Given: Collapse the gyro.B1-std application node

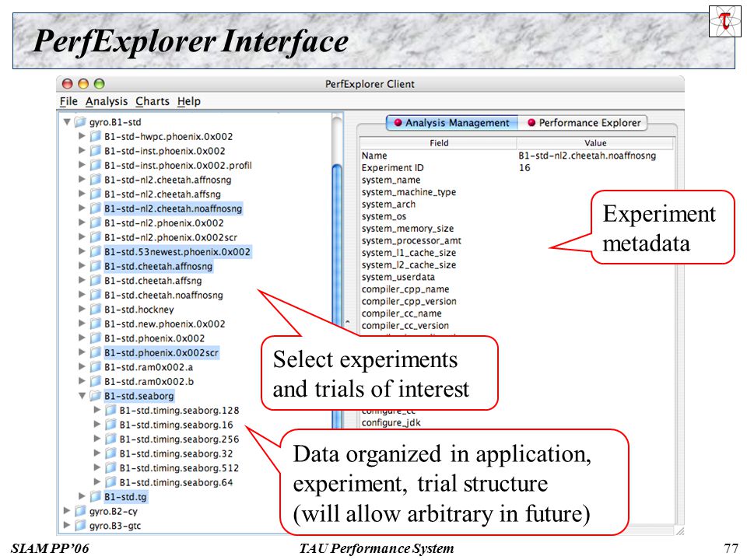Looking at the screenshot, I should coord(67,122).
